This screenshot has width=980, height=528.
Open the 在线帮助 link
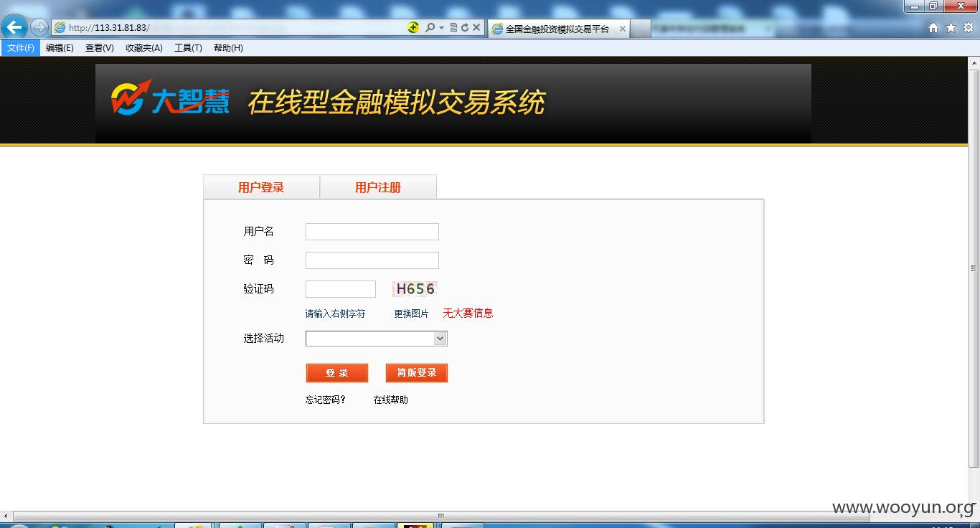[x=390, y=400]
